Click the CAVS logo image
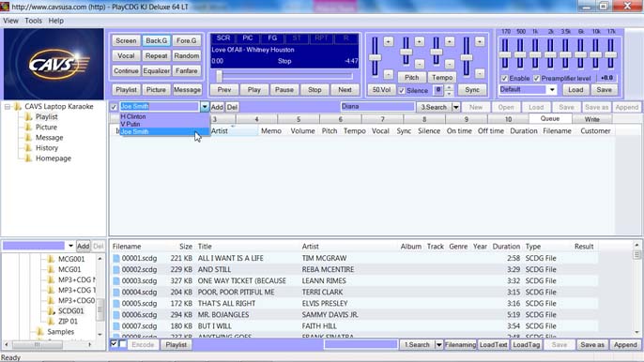Screen dimensions: 644x362 (x=54, y=64)
